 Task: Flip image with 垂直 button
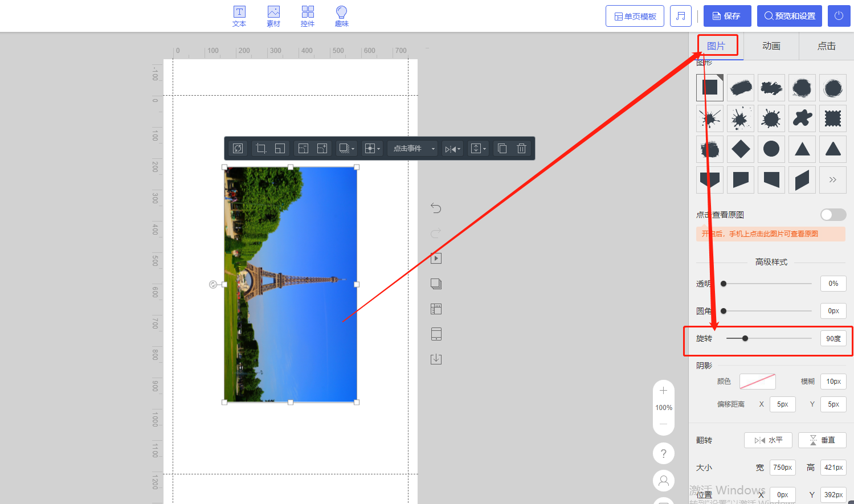tap(822, 440)
